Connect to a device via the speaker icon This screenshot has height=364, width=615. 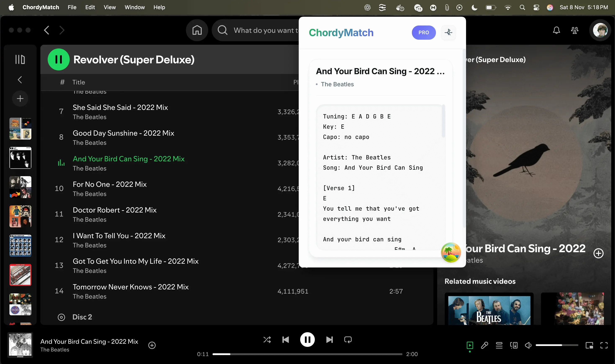[x=514, y=345]
